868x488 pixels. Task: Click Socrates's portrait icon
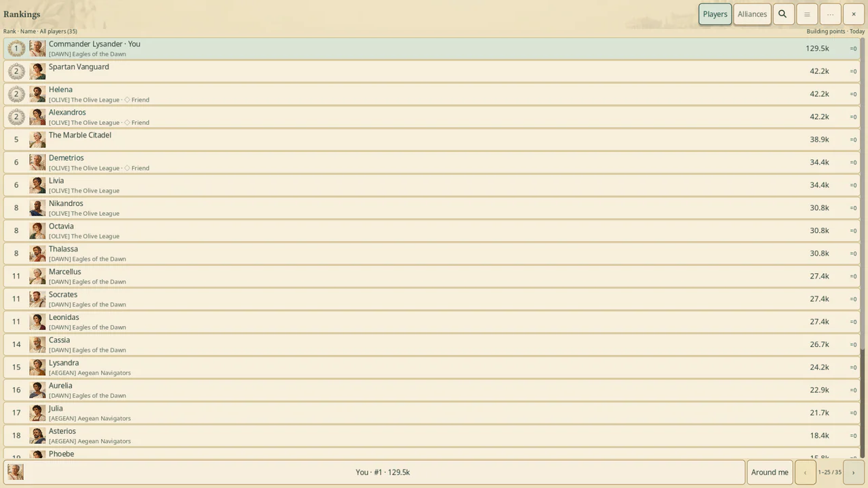click(x=37, y=299)
